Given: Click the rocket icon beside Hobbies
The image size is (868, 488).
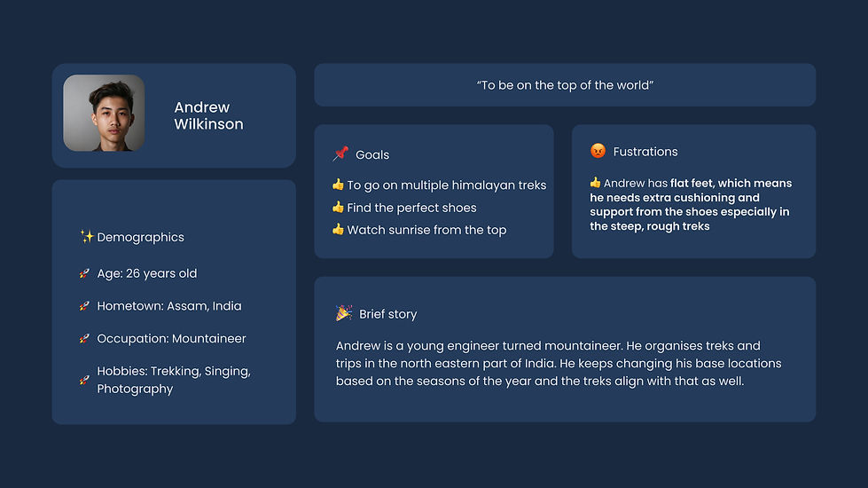Looking at the screenshot, I should [x=84, y=380].
